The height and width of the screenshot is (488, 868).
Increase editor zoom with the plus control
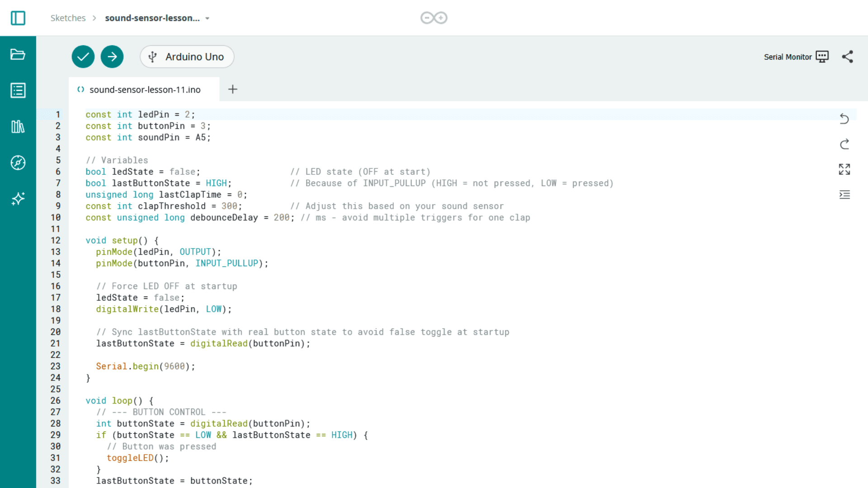coord(440,18)
